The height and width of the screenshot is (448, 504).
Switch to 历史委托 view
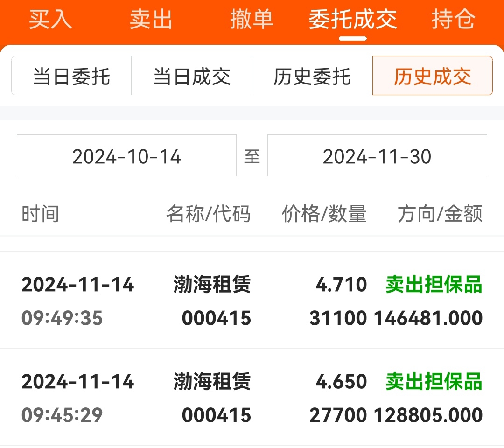(x=312, y=76)
